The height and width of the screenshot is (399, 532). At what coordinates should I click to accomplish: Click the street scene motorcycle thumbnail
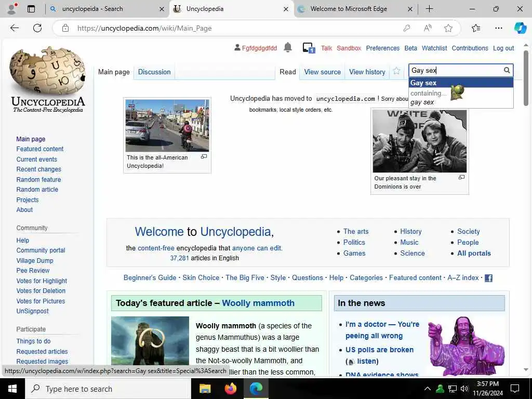pyautogui.click(x=167, y=125)
